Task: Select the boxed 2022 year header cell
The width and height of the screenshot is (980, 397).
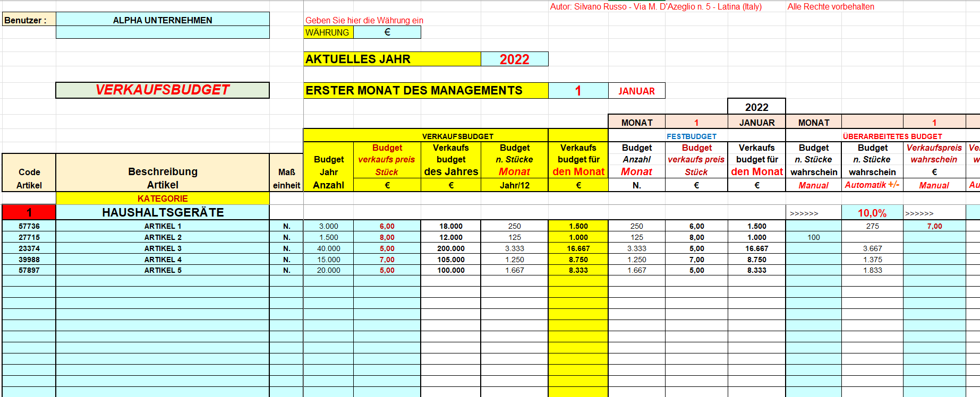Action: [756, 107]
